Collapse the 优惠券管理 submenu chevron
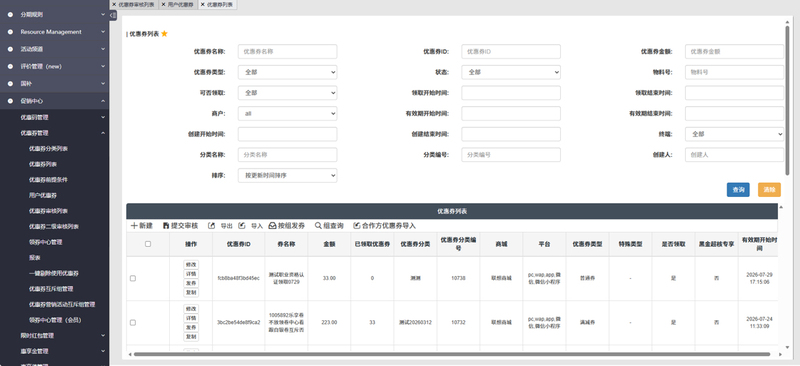This screenshot has height=366, width=800. click(103, 133)
